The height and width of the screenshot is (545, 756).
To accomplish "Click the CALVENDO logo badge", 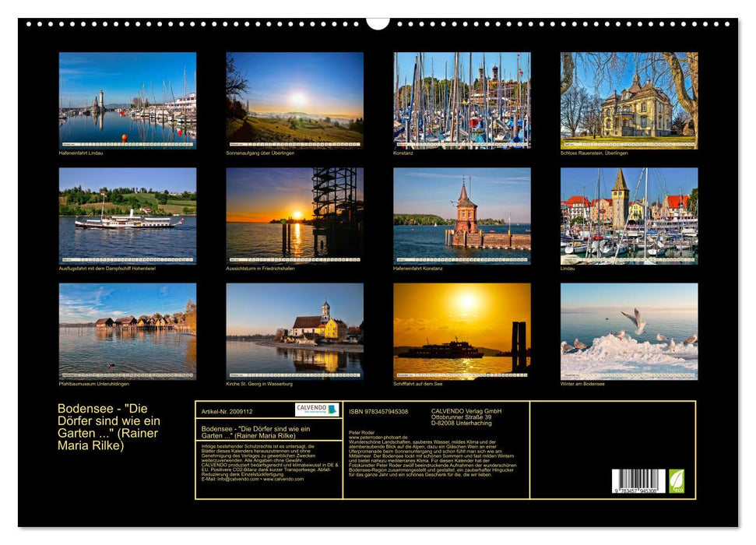I will [317, 410].
